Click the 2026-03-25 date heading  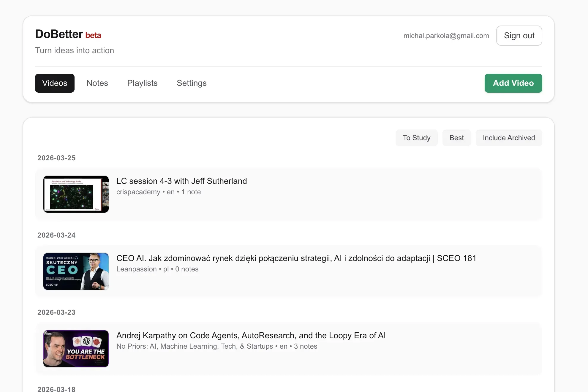point(56,158)
